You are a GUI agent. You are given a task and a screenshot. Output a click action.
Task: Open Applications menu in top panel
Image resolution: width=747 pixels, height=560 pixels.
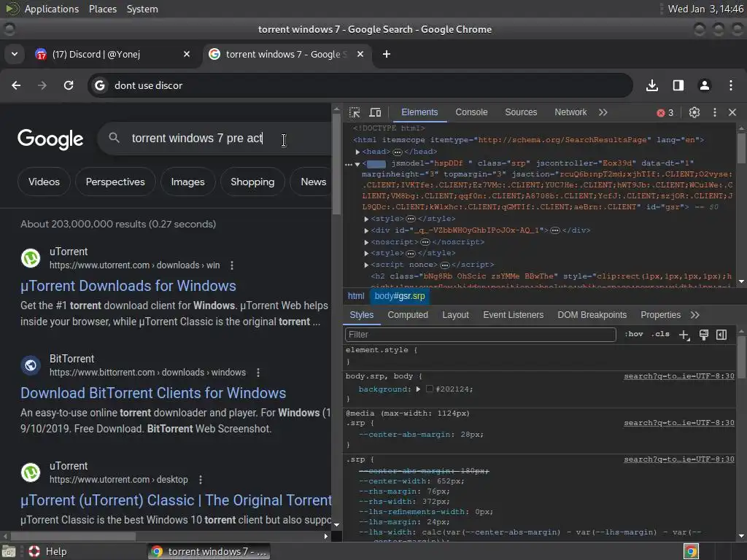point(52,9)
